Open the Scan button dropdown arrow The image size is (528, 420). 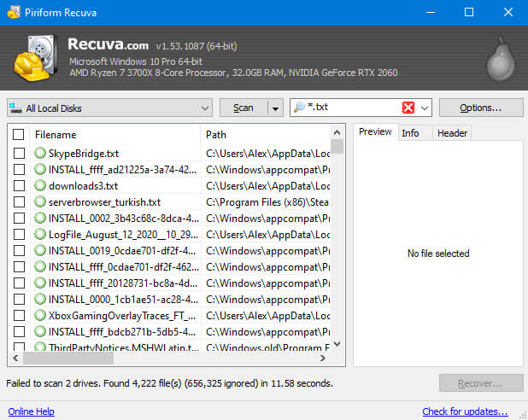[275, 108]
